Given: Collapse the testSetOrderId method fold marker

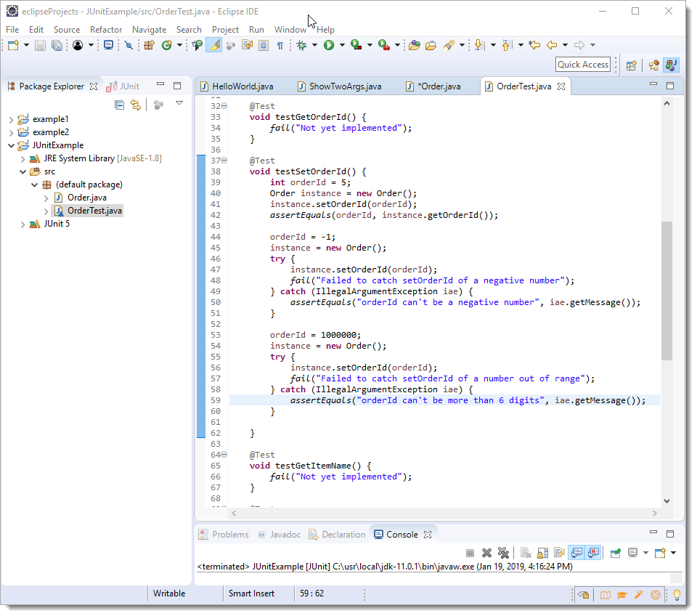Looking at the screenshot, I should [x=224, y=160].
